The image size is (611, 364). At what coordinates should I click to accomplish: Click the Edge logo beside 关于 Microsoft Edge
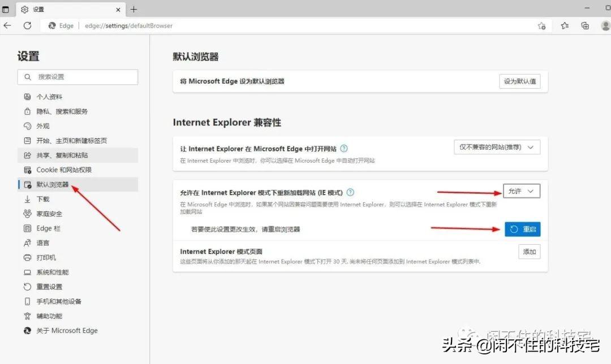click(x=27, y=331)
